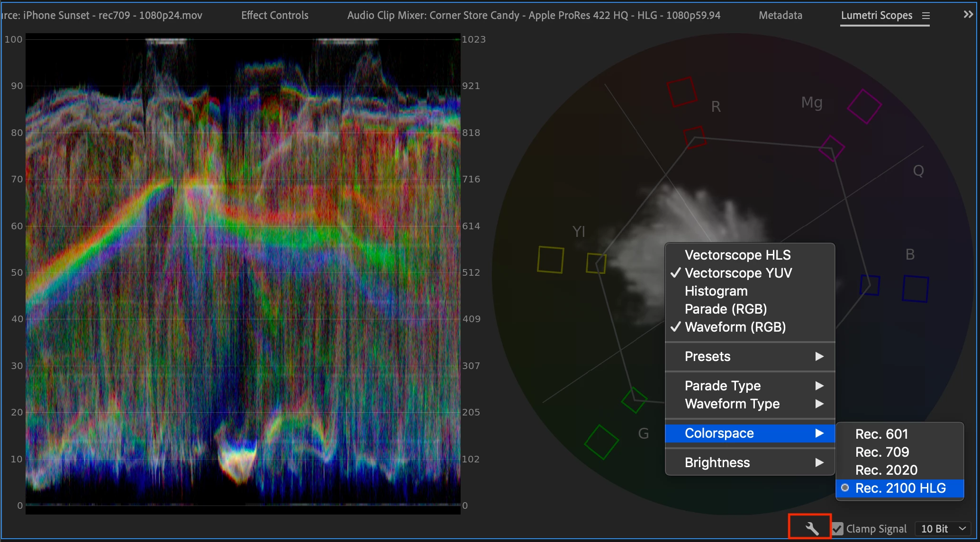Click the magenta Mg target box on the vectorscope
The height and width of the screenshot is (542, 980).
tap(864, 106)
